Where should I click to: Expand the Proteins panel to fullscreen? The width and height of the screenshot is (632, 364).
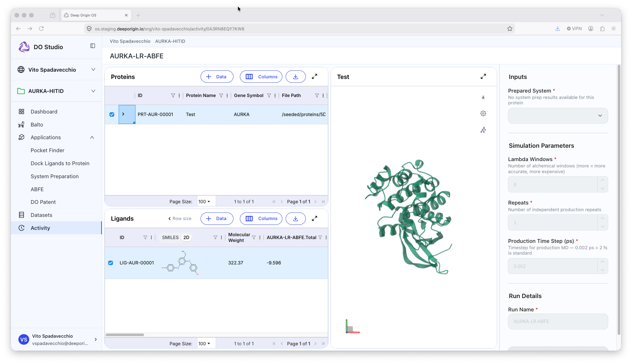314,77
